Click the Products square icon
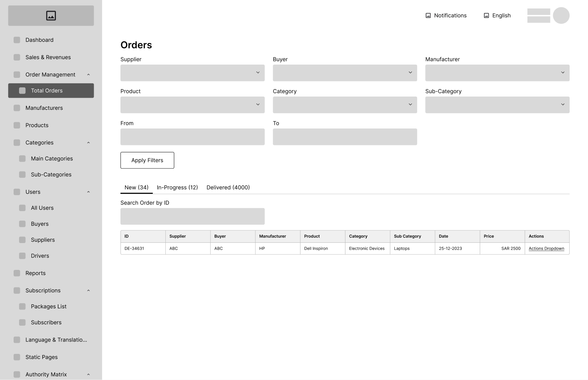This screenshot has width=588, height=380. coord(17,125)
